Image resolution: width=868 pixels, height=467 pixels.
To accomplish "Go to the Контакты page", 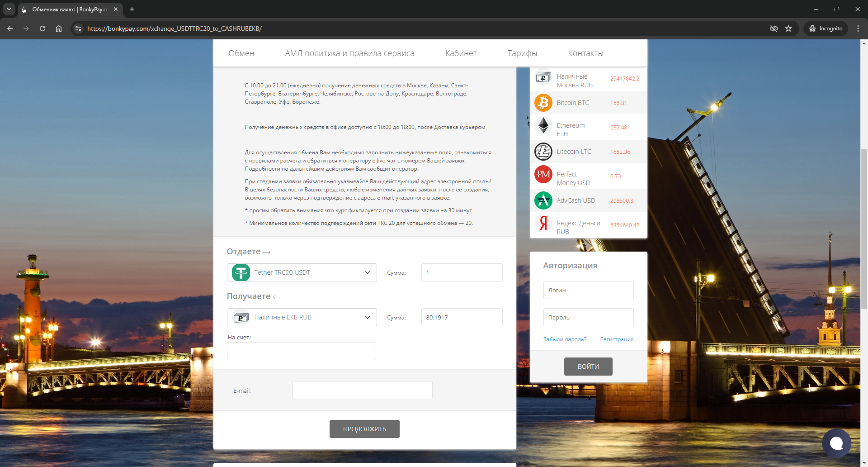I will [585, 53].
